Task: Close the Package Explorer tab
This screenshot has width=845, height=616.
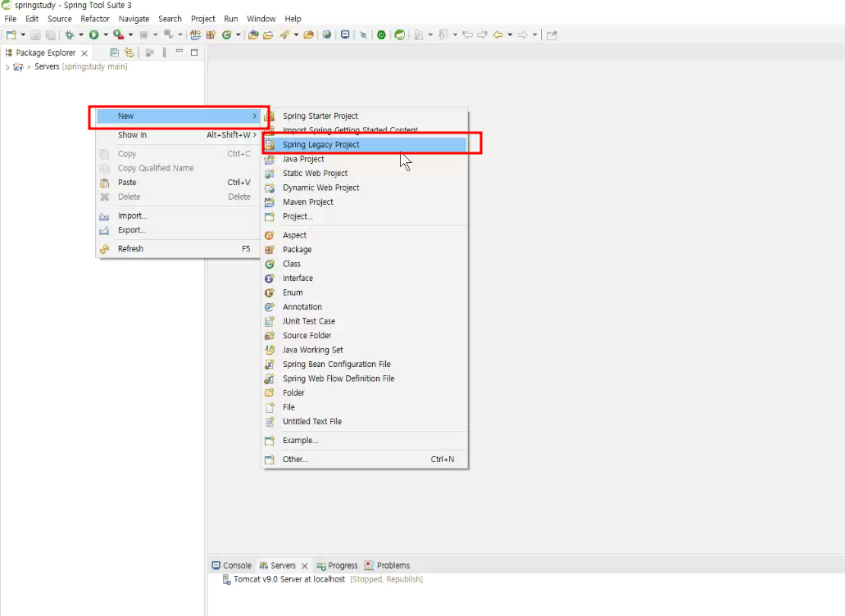Action: coord(84,52)
